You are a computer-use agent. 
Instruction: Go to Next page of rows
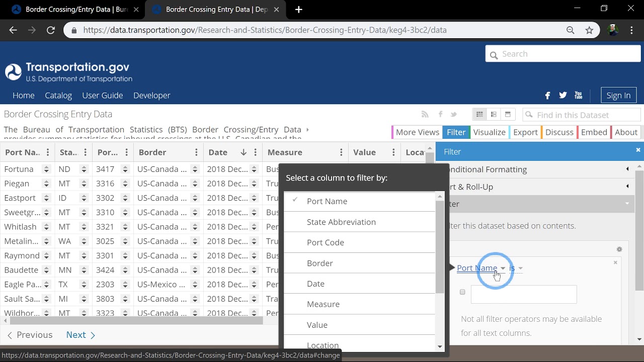[80, 335]
